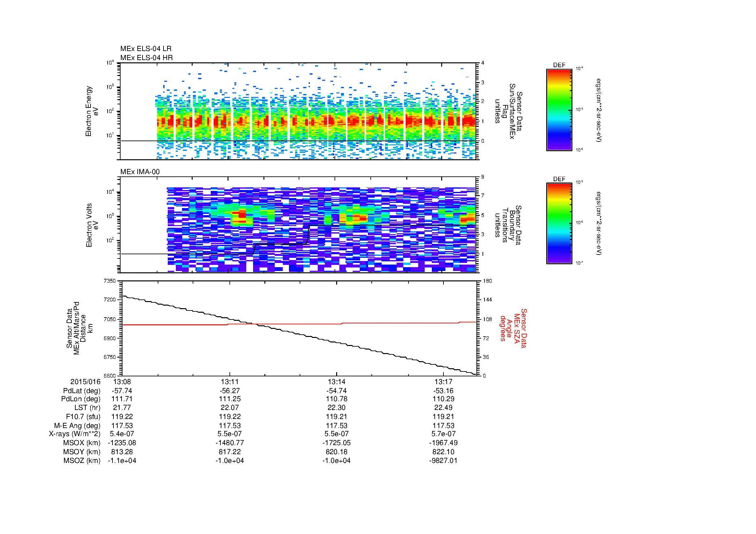
Task: Click the PdLon value 111.25
Action: click(229, 399)
